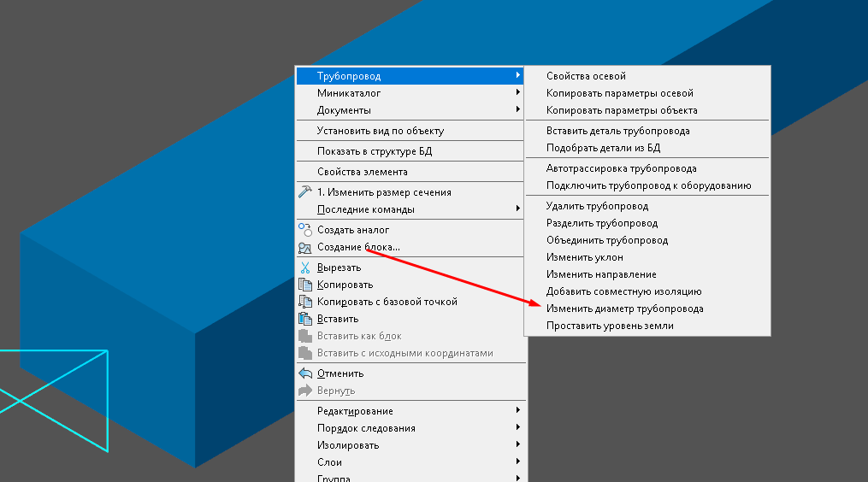Choose Проставить уровень земли
The height and width of the screenshot is (482, 868).
[610, 326]
